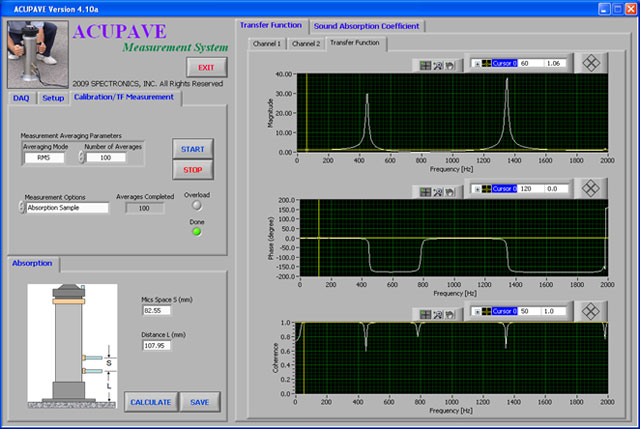Click yellow vertical cursor line in Coherence graph

(x=304, y=358)
